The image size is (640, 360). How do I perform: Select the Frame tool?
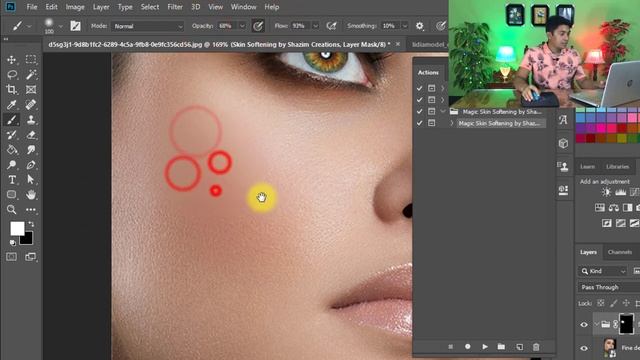pos(31,89)
